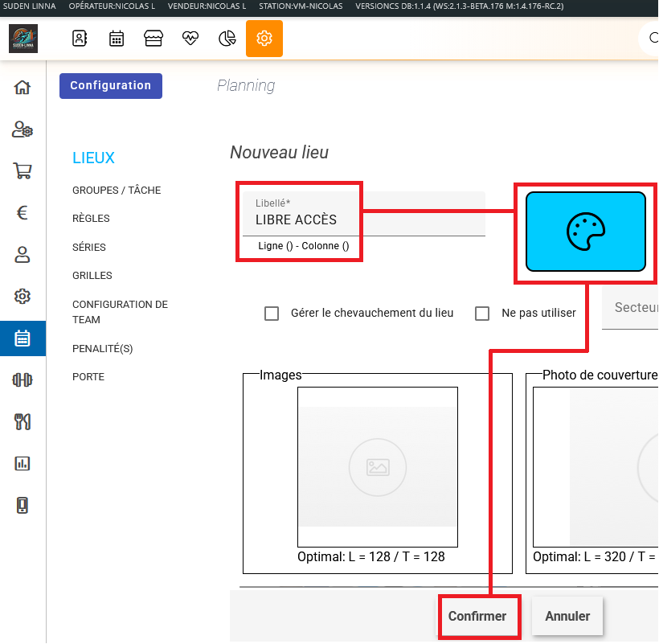Open the pie chart statistics icon
The height and width of the screenshot is (644, 659).
[227, 39]
